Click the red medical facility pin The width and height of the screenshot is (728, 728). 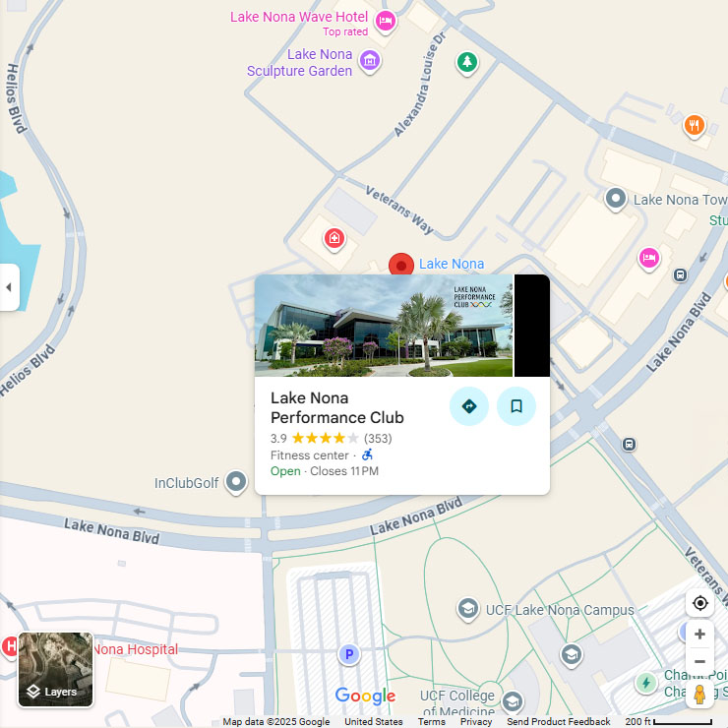point(334,239)
